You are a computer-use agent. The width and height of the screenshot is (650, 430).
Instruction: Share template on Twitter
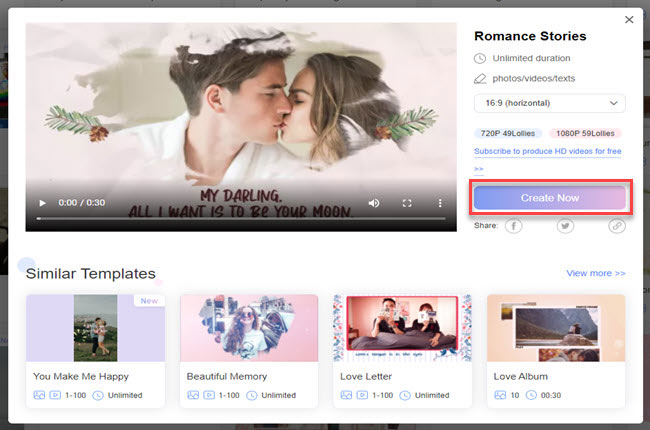(565, 227)
